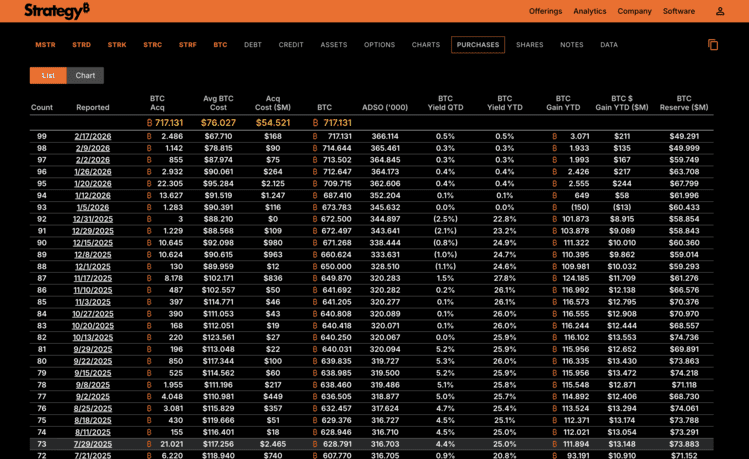
Task: Select the MSTR ticker tab
Action: point(46,45)
